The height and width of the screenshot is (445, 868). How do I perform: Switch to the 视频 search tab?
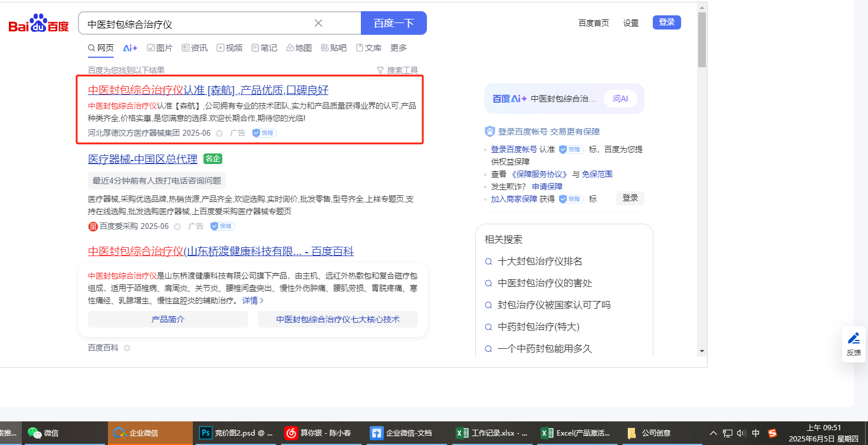pyautogui.click(x=229, y=48)
